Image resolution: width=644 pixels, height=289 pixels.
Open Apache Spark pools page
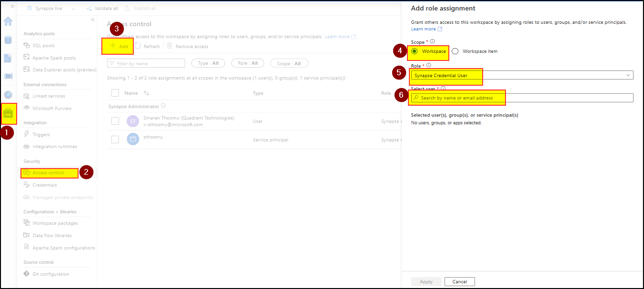click(x=54, y=58)
